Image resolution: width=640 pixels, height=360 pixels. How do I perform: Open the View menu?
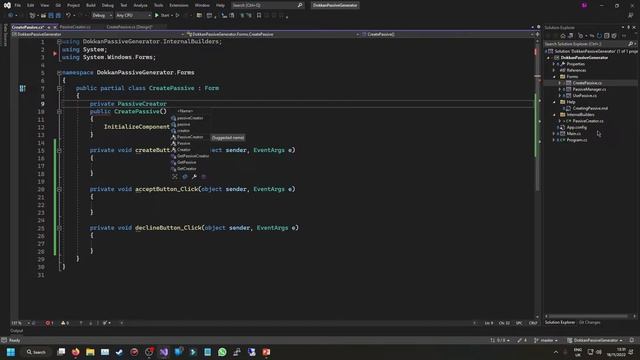(x=44, y=5)
